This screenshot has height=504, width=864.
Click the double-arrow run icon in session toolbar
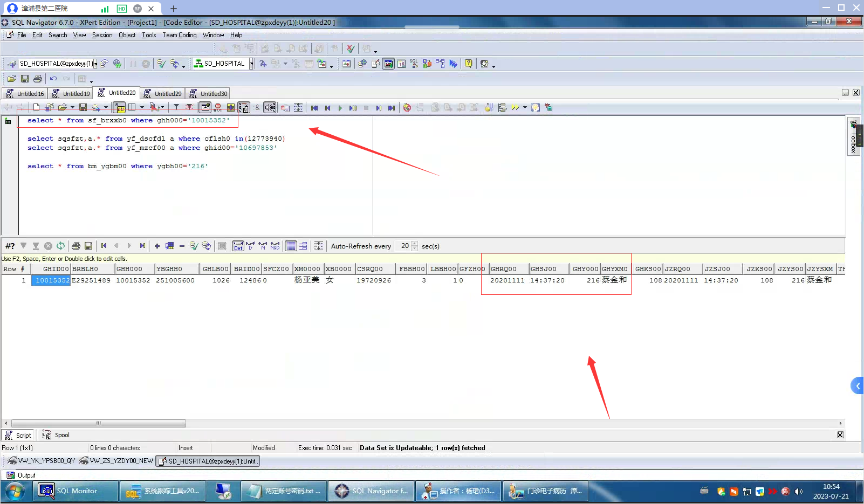(x=454, y=64)
